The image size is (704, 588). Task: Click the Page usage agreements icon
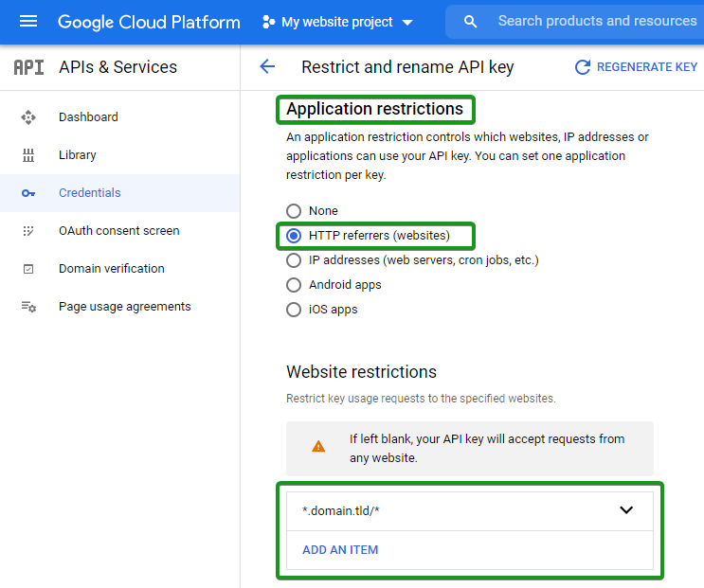(28, 307)
